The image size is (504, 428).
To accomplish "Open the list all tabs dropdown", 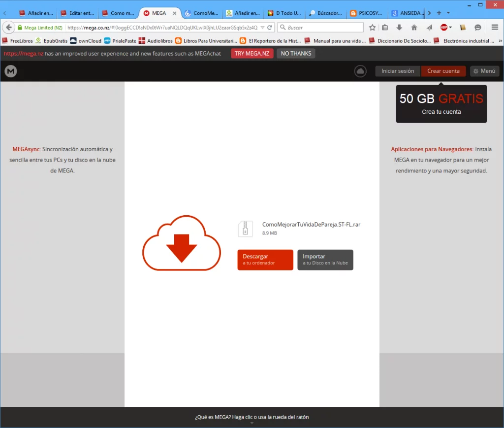I will coord(447,13).
